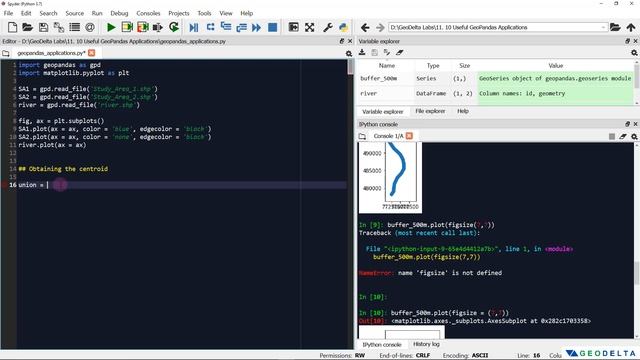Image resolution: width=640 pixels, height=360 pixels.
Task: Stop the current console command
Action: click(611, 136)
